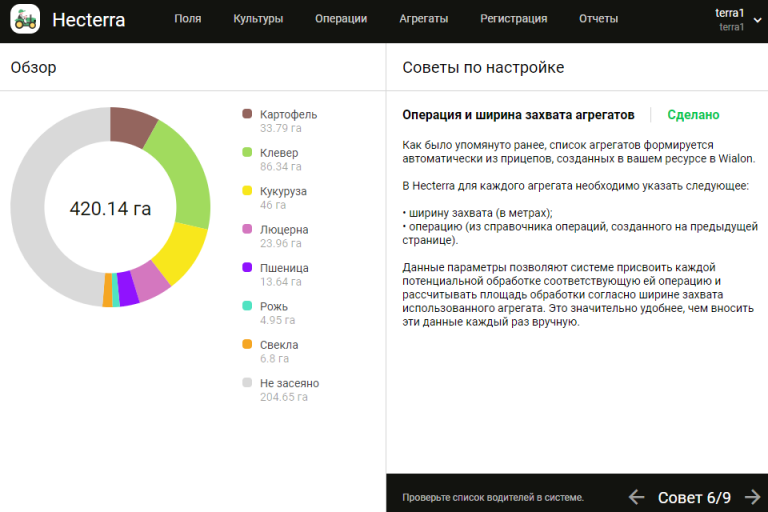
Task: Click the Сделано status label
Action: click(693, 115)
